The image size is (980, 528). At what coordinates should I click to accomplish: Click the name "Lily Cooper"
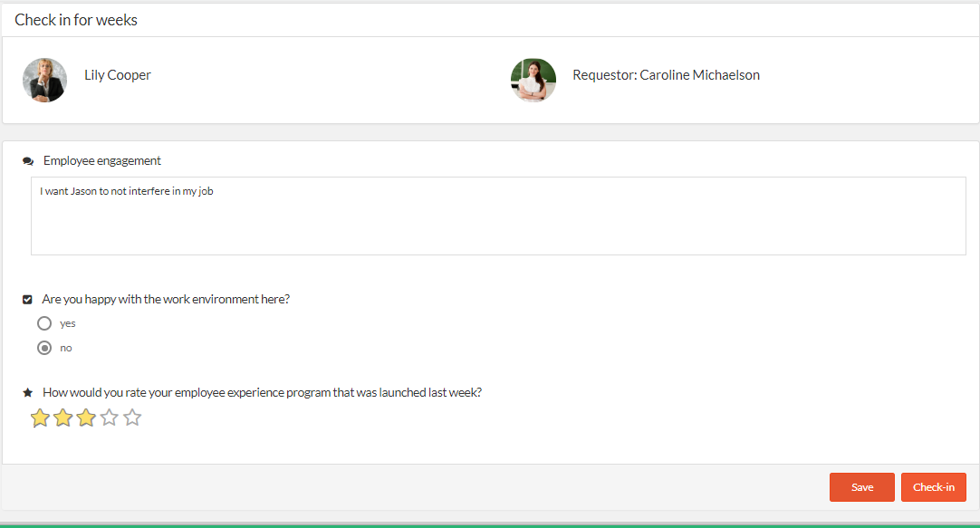tap(118, 75)
